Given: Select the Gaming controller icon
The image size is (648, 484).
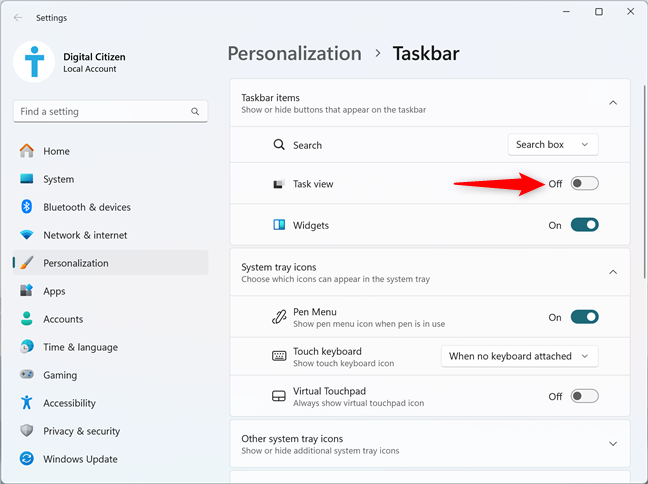Looking at the screenshot, I should pos(27,374).
